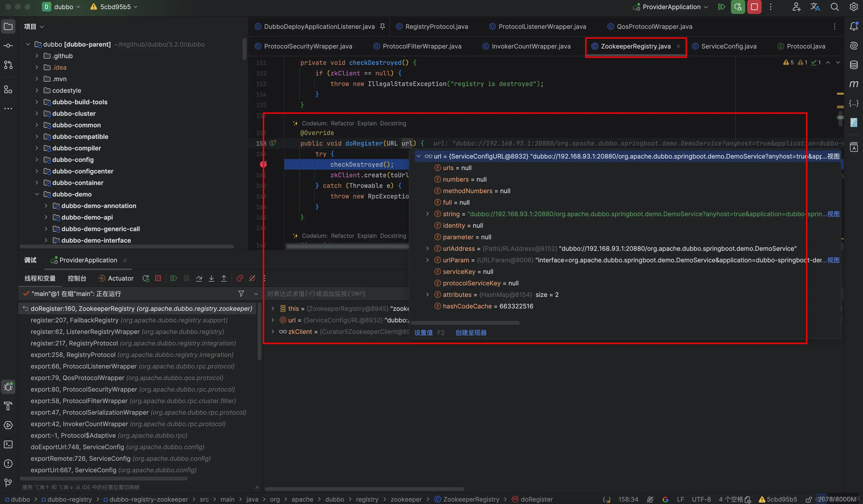Toggle thread frames filter icon
Screen dimensions: 863x504
click(241, 294)
